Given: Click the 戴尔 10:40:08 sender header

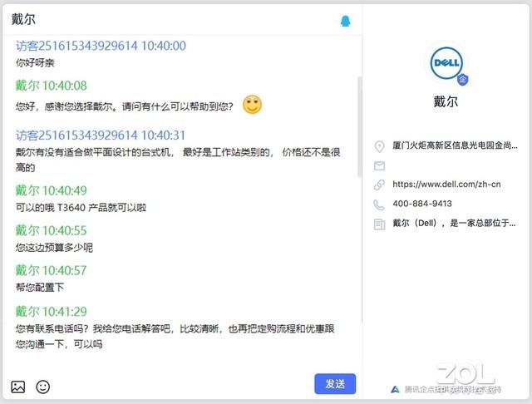Looking at the screenshot, I should tap(52, 86).
